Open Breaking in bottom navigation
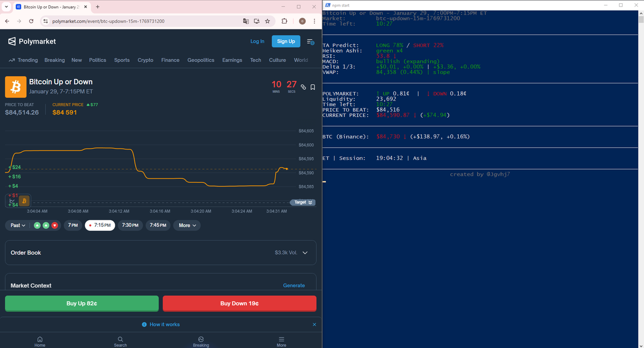The height and width of the screenshot is (348, 644). 201,342
